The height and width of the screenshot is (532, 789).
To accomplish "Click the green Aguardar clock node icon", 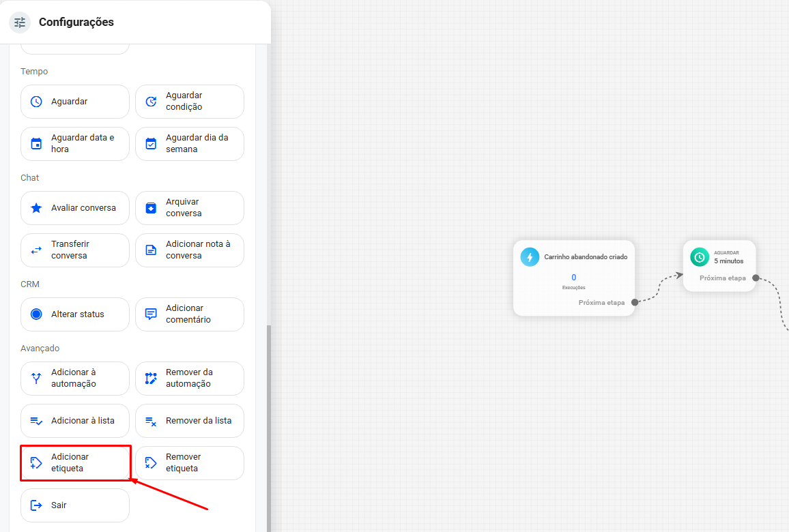I will click(700, 257).
